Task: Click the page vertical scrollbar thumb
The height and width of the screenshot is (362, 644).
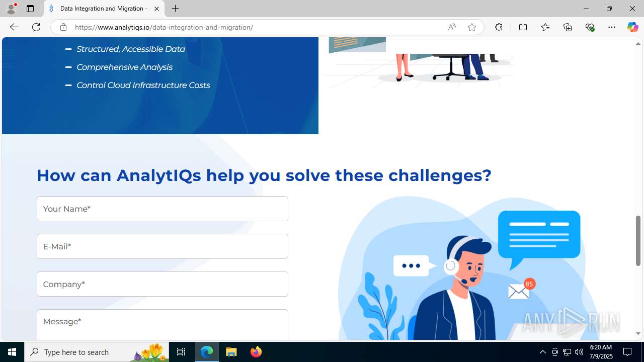Action: click(638, 240)
